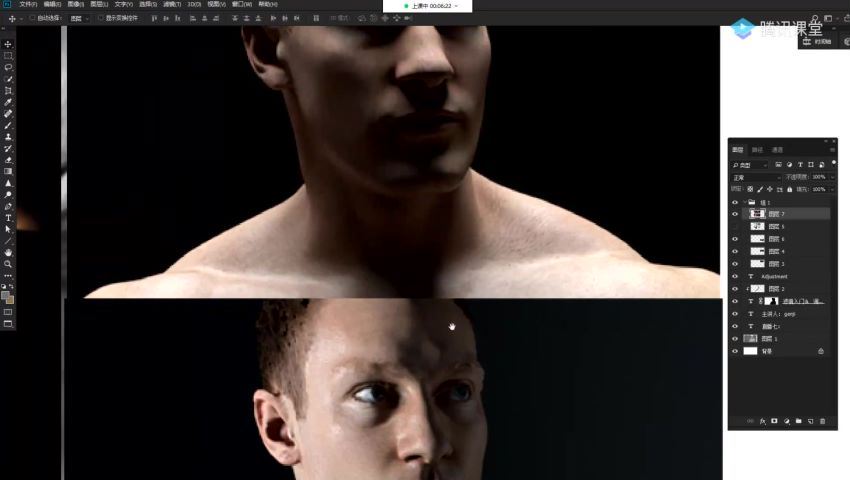Open the 编辑 menu
Image resolution: width=850 pixels, height=480 pixels.
pyautogui.click(x=52, y=4)
